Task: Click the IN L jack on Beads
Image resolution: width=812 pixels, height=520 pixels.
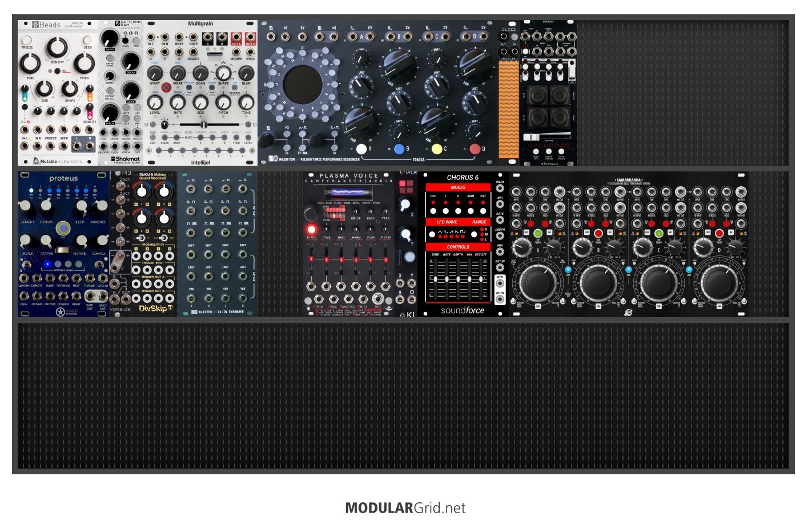Action: point(25,145)
